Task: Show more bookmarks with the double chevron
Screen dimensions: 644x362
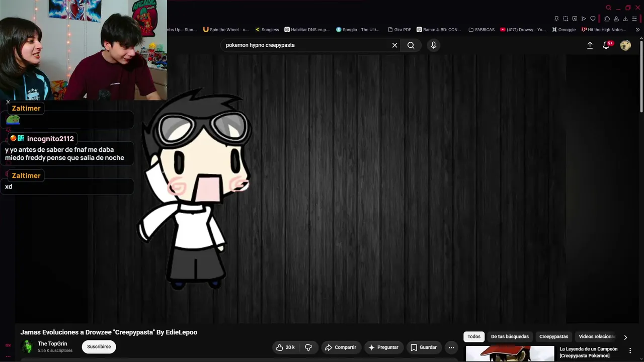Action: tap(637, 30)
